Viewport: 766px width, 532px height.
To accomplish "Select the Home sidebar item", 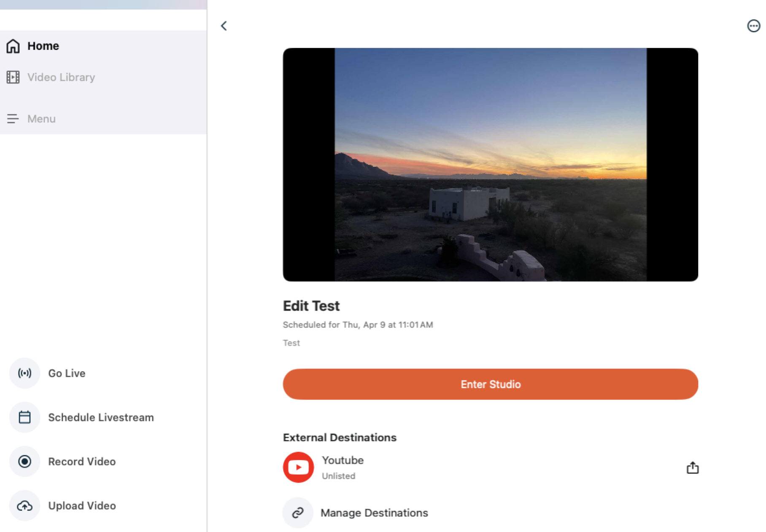I will coord(43,46).
